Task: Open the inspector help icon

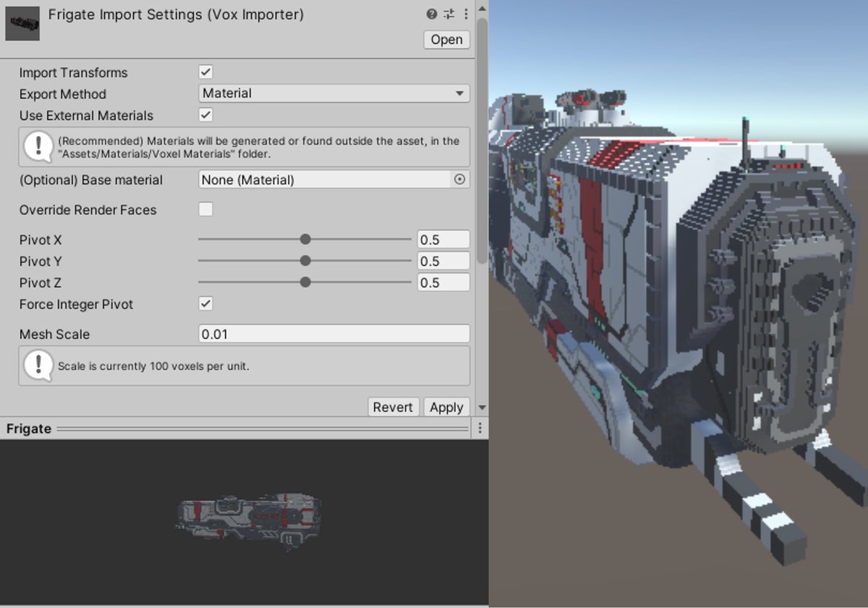Action: [x=432, y=14]
